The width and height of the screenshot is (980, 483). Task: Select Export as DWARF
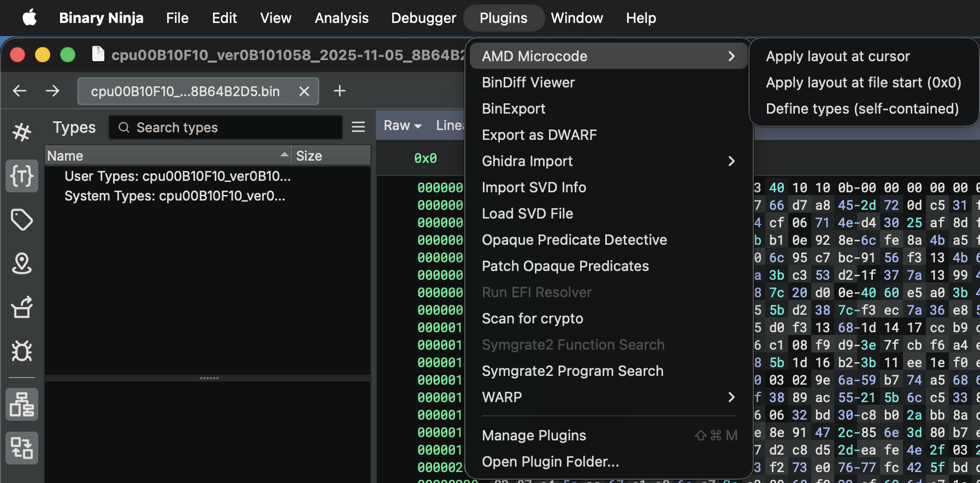[609, 135]
